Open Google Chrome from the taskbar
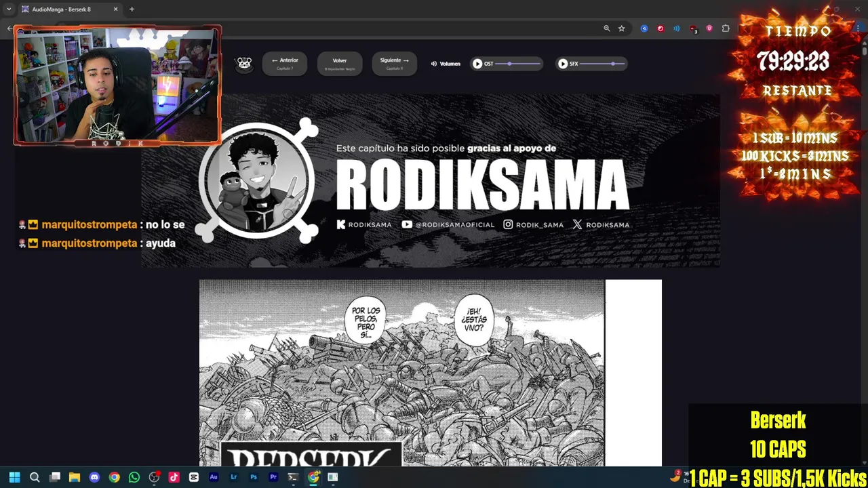The image size is (868, 488). [115, 477]
